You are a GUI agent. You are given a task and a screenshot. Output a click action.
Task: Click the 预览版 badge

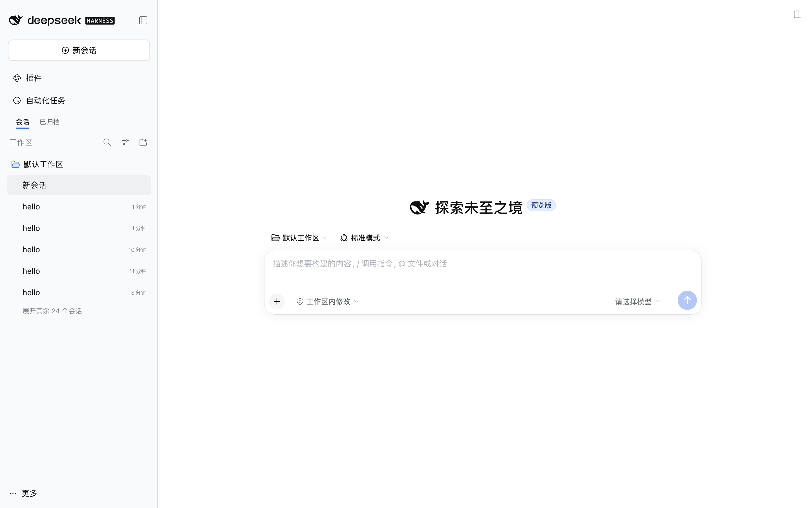pyautogui.click(x=541, y=205)
